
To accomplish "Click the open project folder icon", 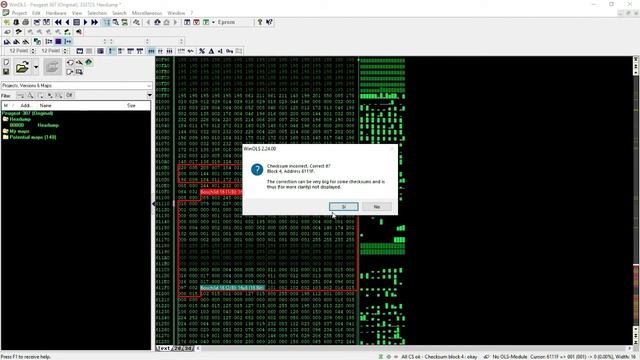I will pyautogui.click(x=22, y=67).
